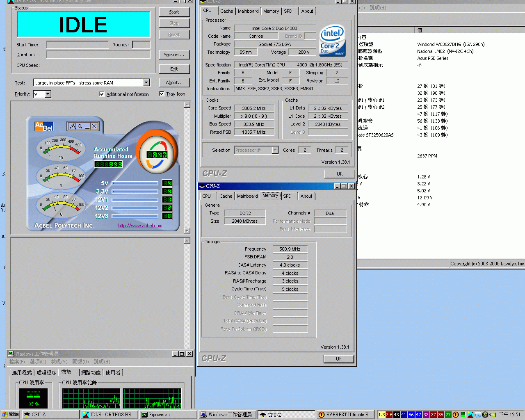Screen dimensions: 525x420
Task: Click the Task Manager title bar icon
Action: click(11, 354)
